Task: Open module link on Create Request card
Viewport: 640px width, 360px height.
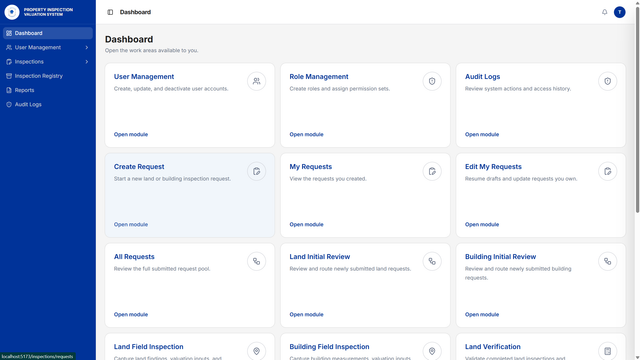Action: [x=131, y=224]
